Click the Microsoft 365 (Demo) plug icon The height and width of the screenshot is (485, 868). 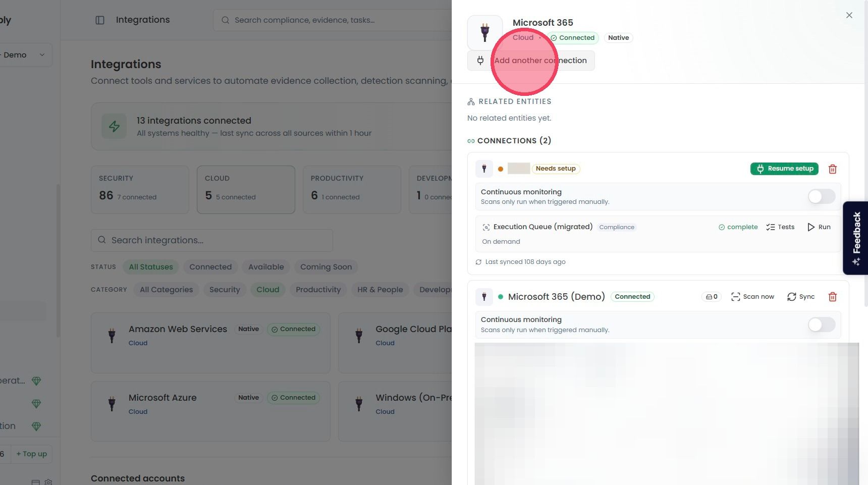pyautogui.click(x=484, y=297)
